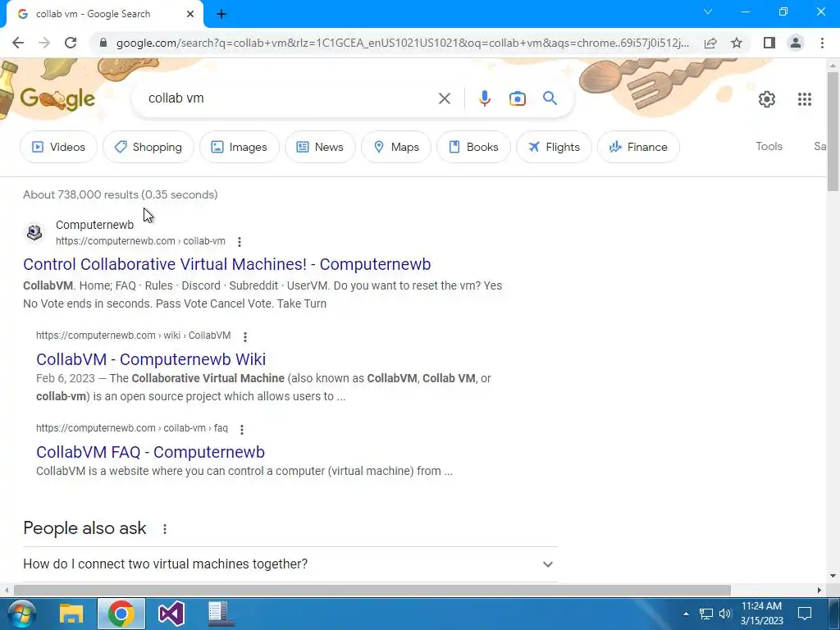The image size is (840, 630).
Task: Select the Books filter
Action: pos(473,147)
